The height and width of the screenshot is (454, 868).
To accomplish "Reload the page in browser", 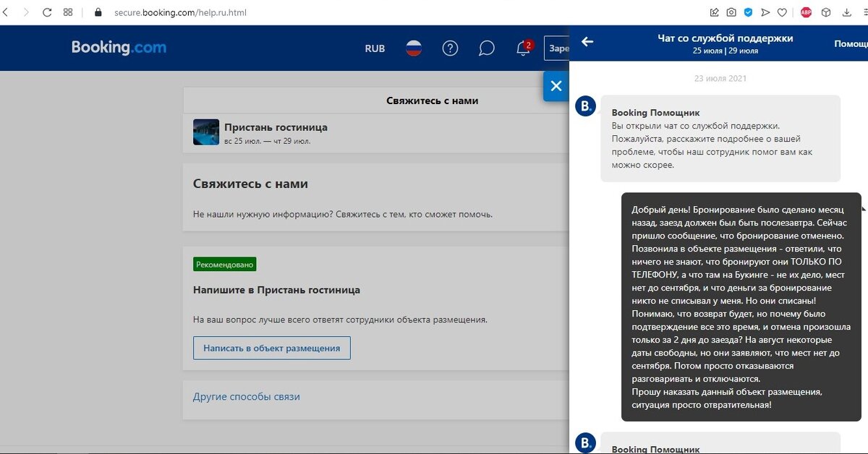I will 47,12.
